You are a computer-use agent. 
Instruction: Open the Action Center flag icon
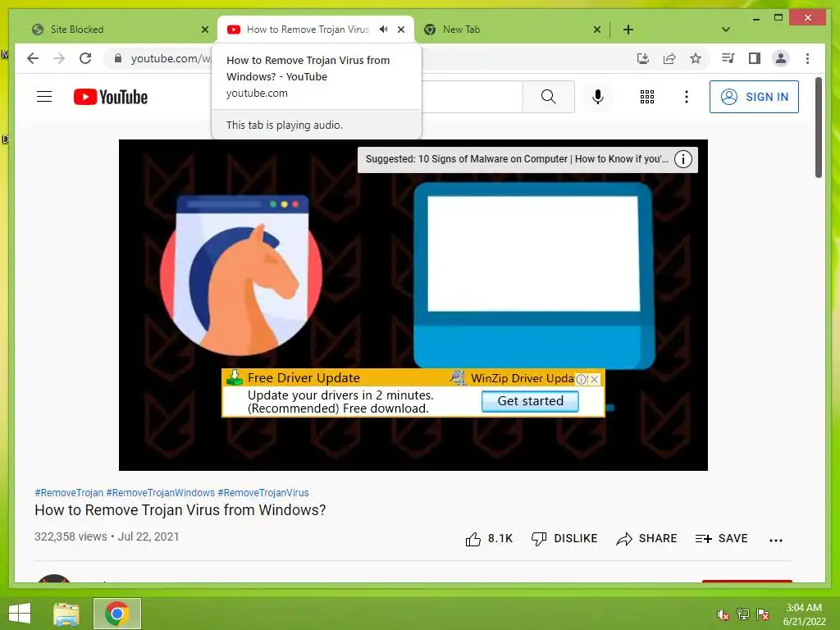coord(762,614)
